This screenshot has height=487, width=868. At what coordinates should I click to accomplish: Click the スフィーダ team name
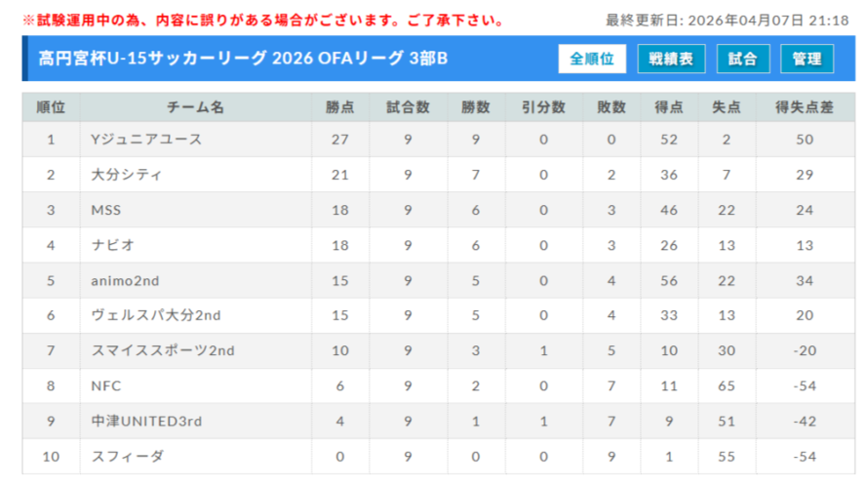pos(127,456)
